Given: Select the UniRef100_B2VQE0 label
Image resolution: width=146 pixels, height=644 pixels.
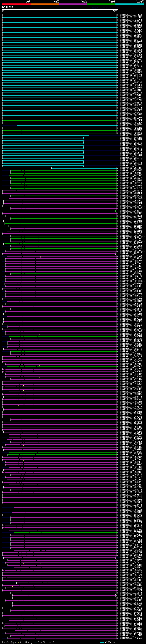Looking at the screenshot, I should pos(131,85).
